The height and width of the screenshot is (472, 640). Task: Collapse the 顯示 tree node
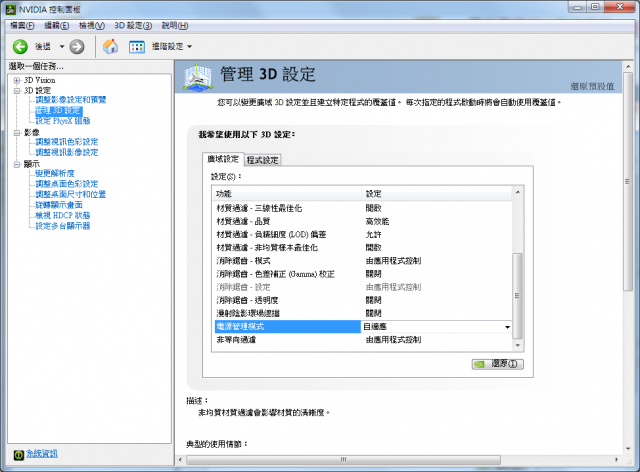tap(17, 164)
